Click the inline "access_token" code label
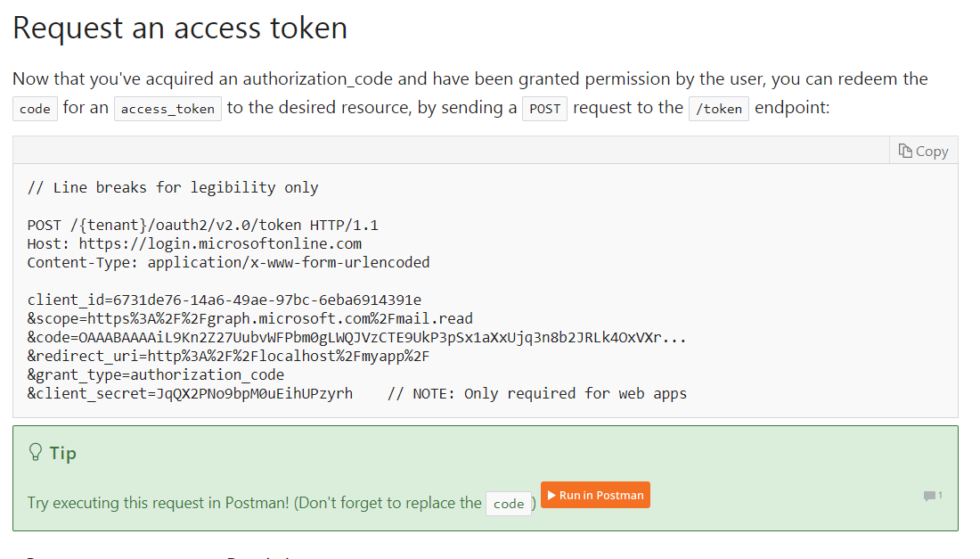The width and height of the screenshot is (980, 559). point(167,109)
